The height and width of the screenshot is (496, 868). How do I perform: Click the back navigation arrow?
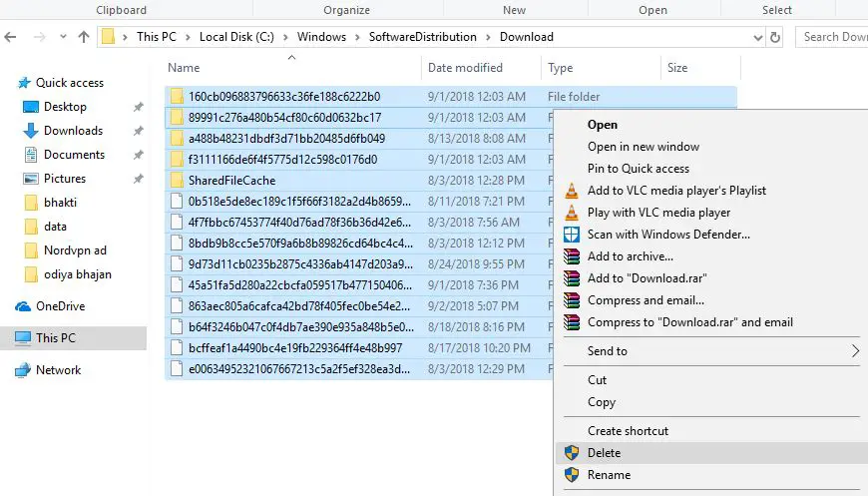tap(10, 37)
